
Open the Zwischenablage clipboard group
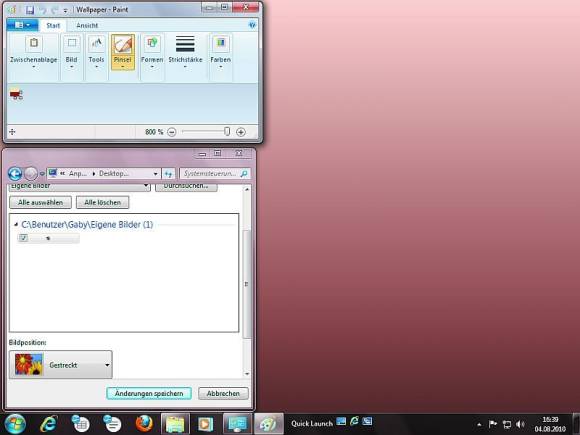(x=34, y=52)
